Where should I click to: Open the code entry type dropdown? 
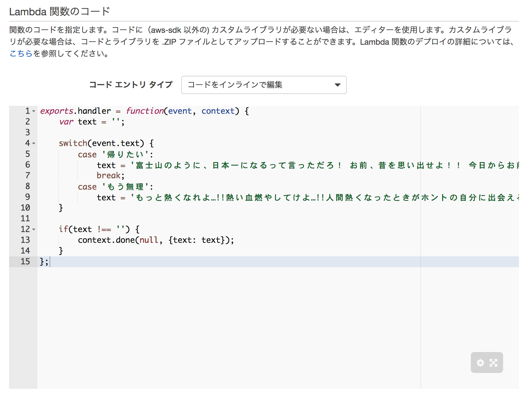264,85
